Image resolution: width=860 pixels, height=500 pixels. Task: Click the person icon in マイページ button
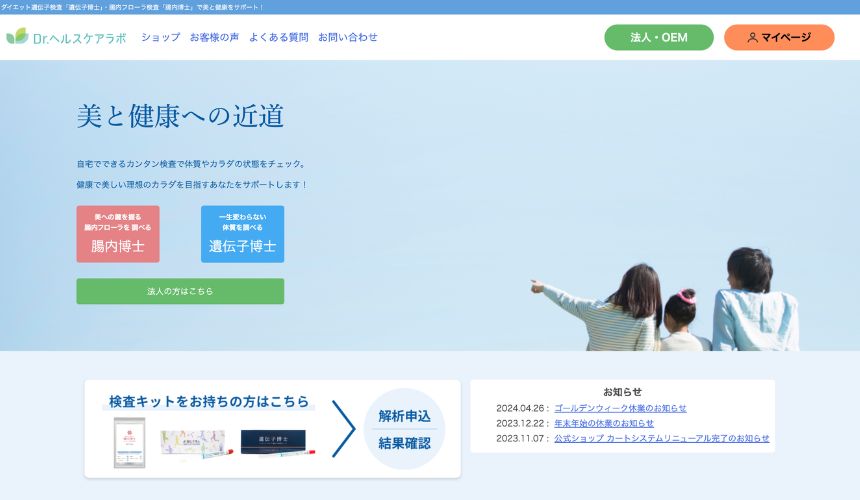tap(752, 38)
